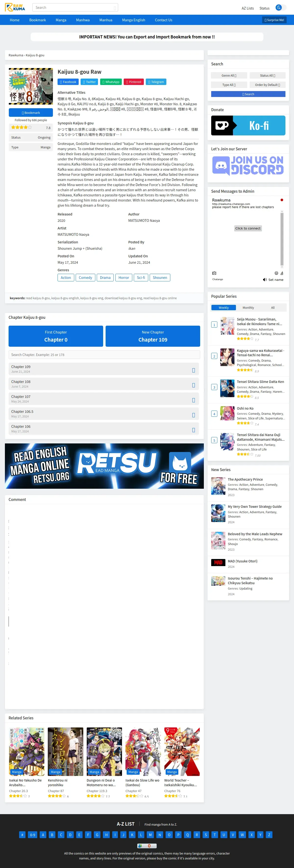Image resolution: width=294 pixels, height=868 pixels.
Task: Open the Sci-fi genre tag
Action: 141,278
